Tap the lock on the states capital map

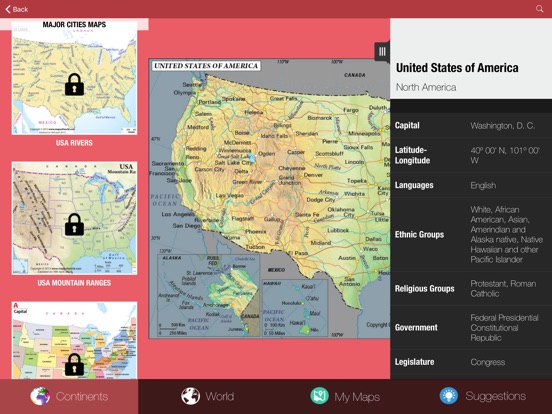click(x=74, y=364)
